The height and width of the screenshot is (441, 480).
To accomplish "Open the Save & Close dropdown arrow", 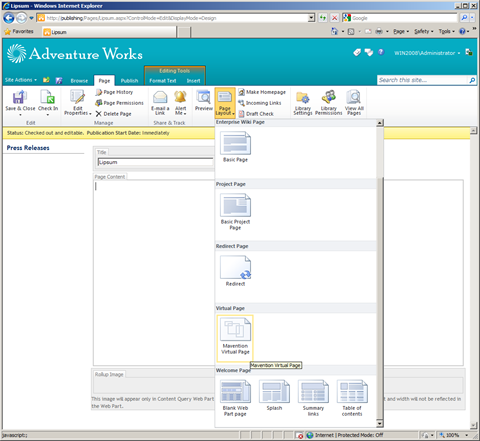I will pyautogui.click(x=20, y=115).
